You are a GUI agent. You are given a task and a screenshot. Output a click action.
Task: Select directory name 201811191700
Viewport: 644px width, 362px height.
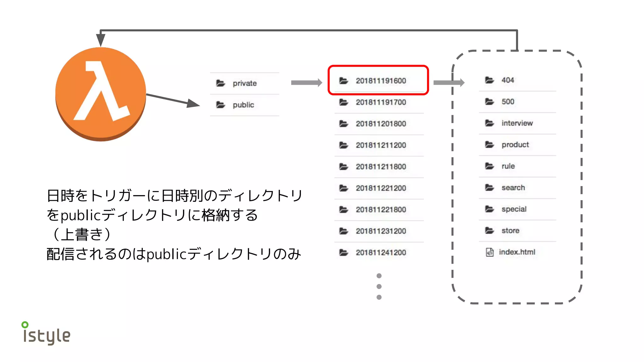point(381,102)
